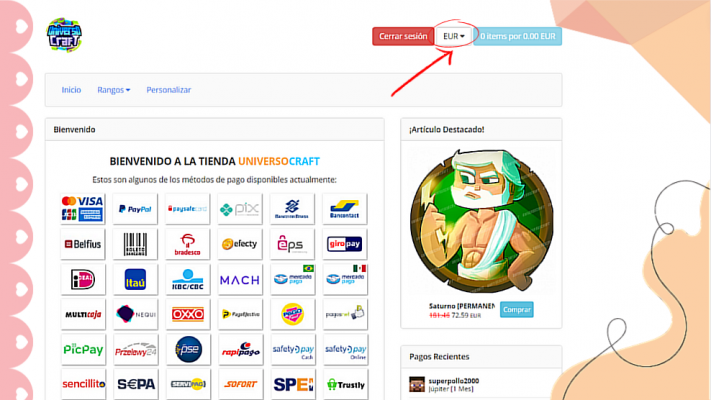This screenshot has width=711, height=400.
Task: Select the Przelewy24 payment icon
Action: (135, 350)
